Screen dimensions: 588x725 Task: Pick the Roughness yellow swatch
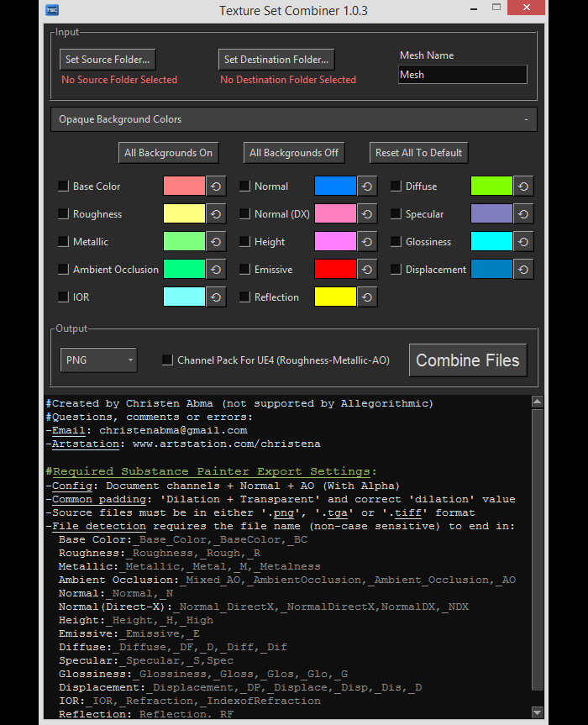[184, 213]
